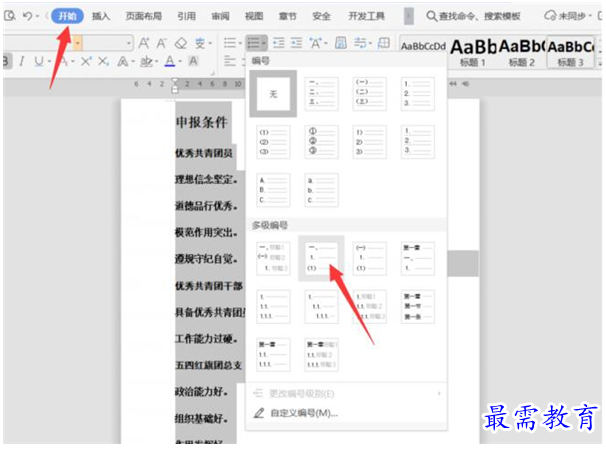Open the 安全 tab
This screenshot has width=606, height=449.
(x=321, y=16)
